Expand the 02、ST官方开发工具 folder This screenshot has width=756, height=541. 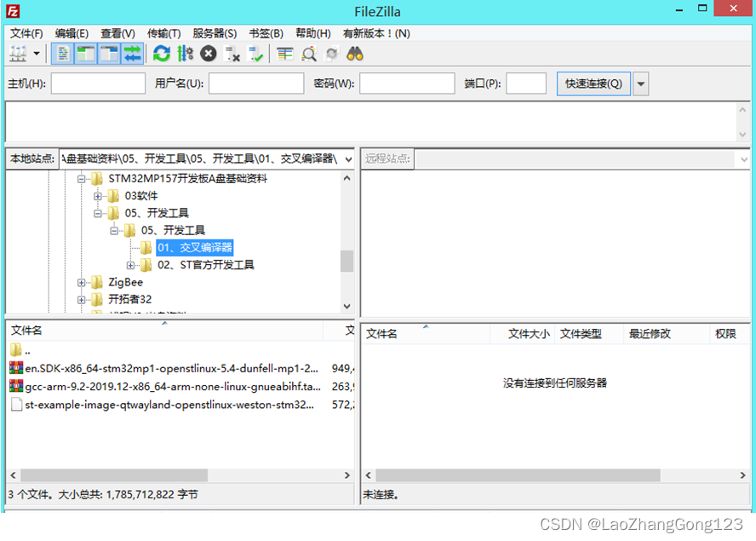[x=130, y=266]
